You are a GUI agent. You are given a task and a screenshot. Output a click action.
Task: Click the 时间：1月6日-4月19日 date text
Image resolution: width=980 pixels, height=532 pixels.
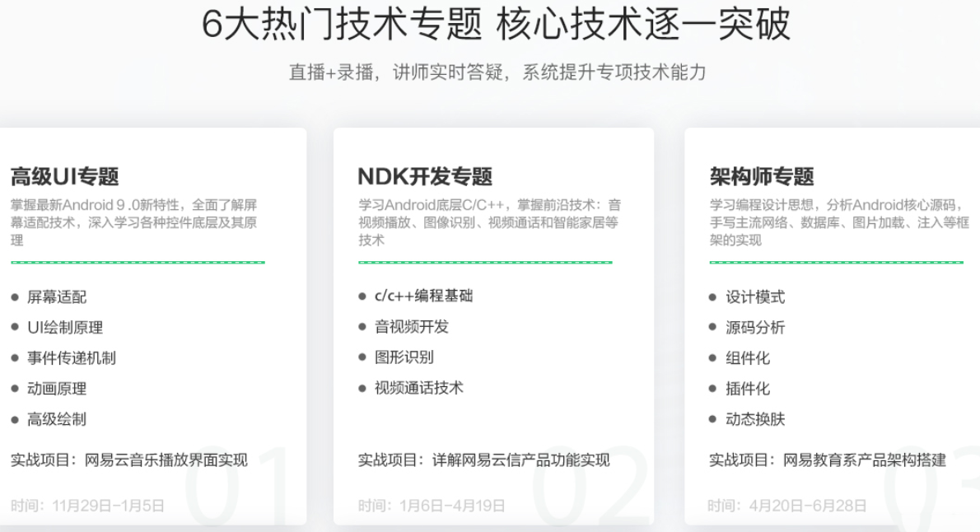pyautogui.click(x=432, y=506)
